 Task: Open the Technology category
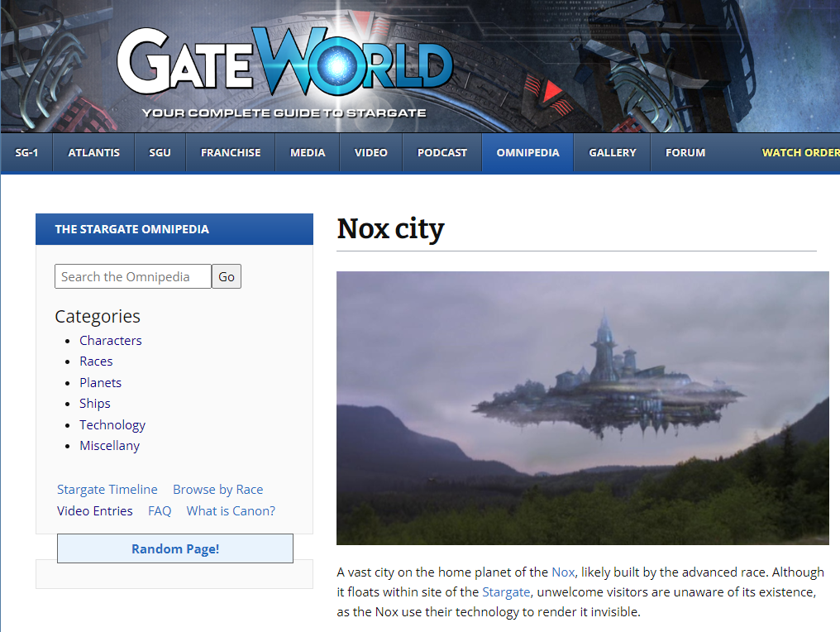[x=112, y=425]
